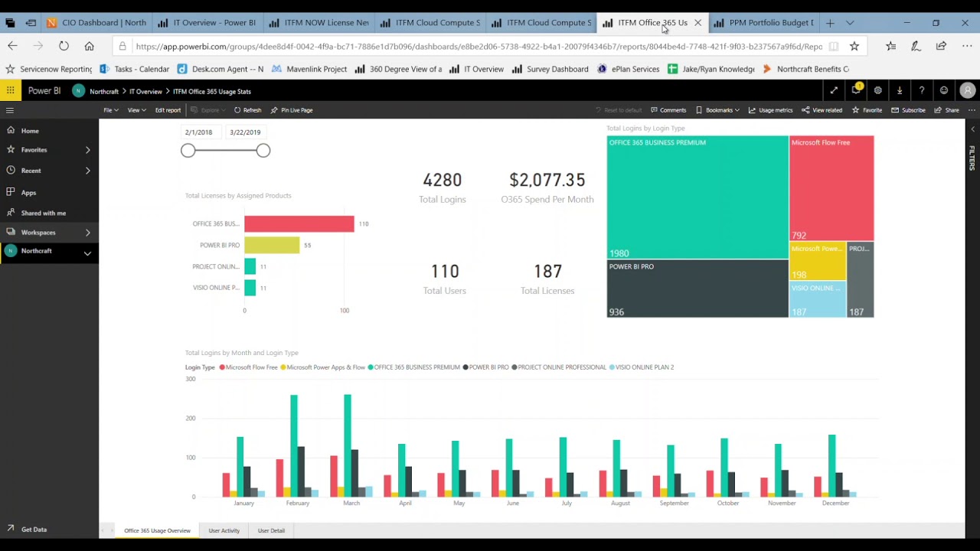Click the POWER BI PRO treemap tile
This screenshot has width=980, height=551.
pos(697,289)
